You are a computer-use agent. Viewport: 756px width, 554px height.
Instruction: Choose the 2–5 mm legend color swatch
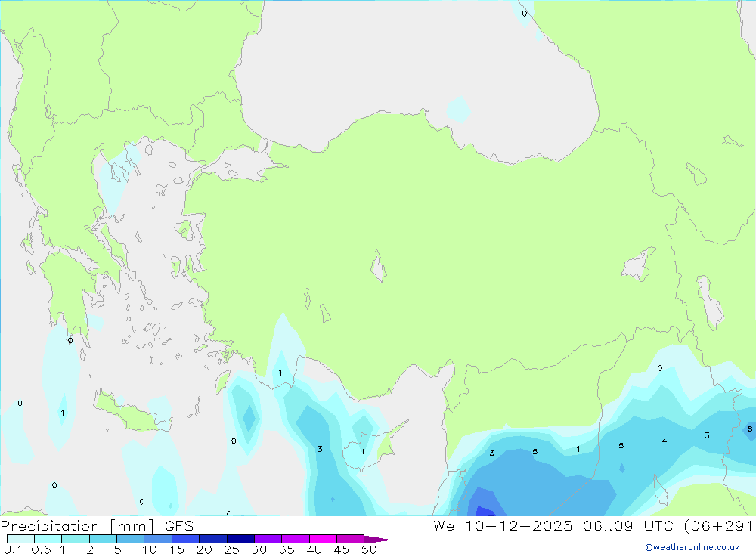click(x=103, y=539)
